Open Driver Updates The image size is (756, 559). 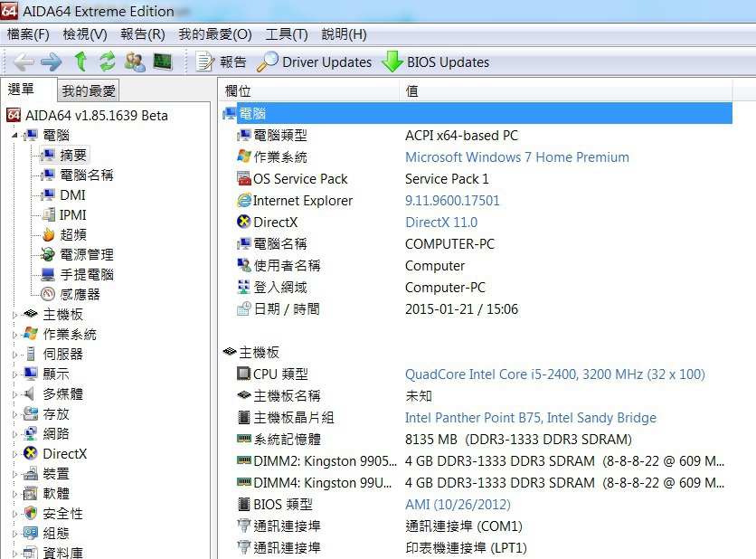pyautogui.click(x=315, y=62)
